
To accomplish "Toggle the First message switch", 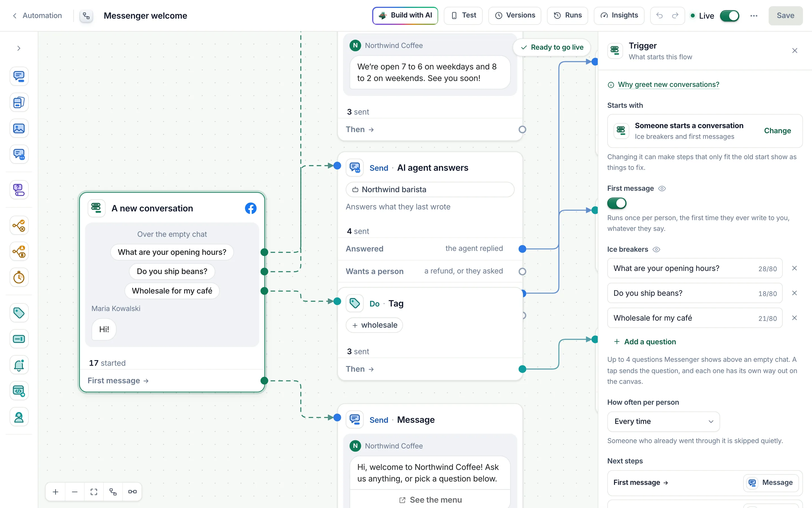I will tap(617, 203).
